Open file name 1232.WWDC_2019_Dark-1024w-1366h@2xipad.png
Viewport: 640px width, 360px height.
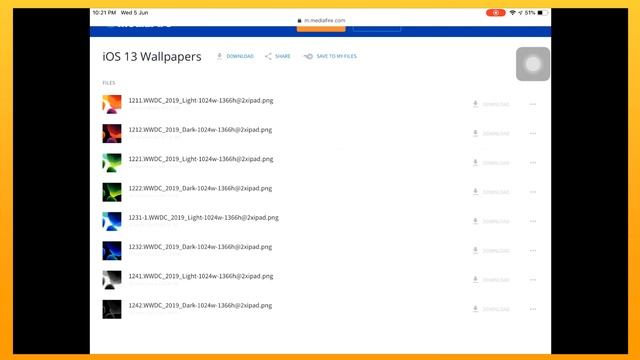pyautogui.click(x=200, y=247)
